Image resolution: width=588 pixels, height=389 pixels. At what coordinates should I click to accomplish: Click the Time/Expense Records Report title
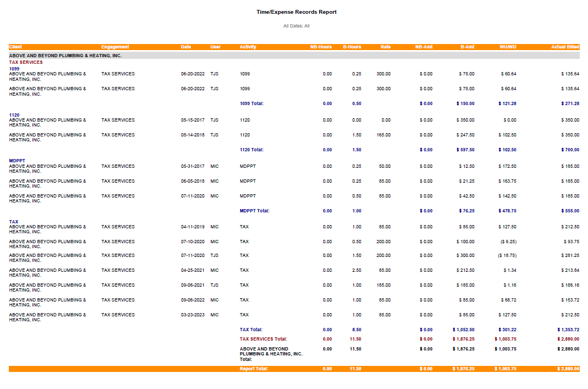[x=296, y=12]
